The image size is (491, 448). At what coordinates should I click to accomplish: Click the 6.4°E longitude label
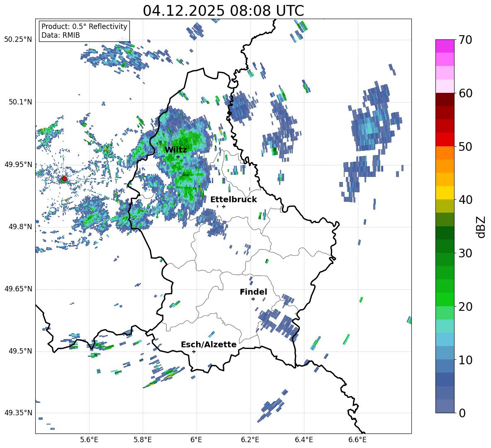tap(304, 440)
